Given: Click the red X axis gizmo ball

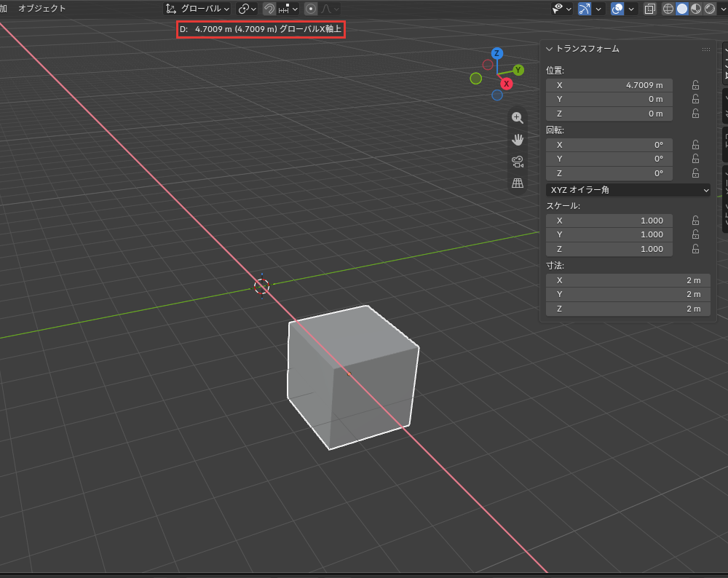Looking at the screenshot, I should pos(506,84).
